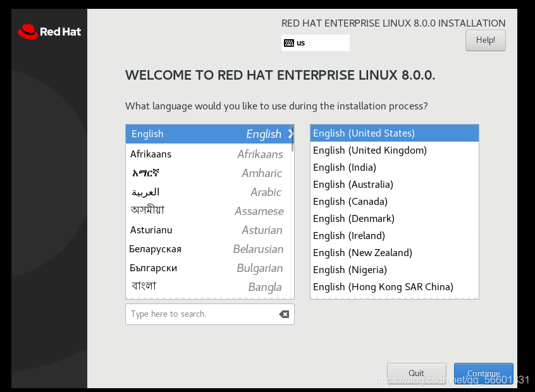Open the Help! button

click(x=485, y=40)
